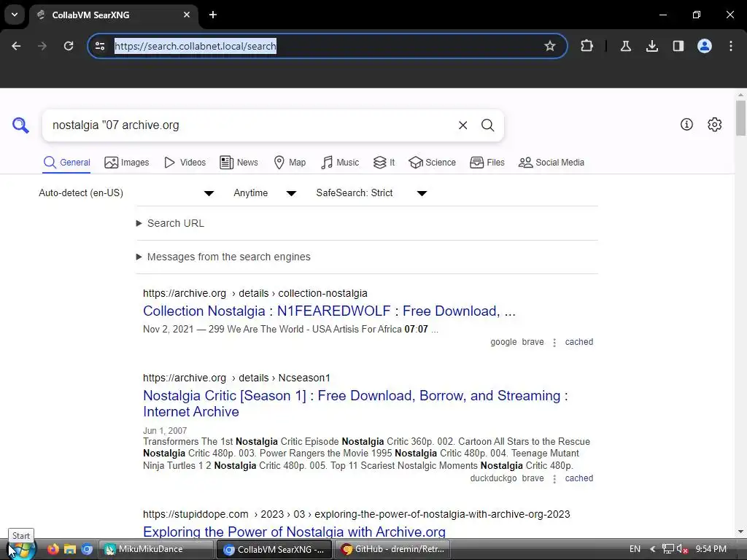Image resolution: width=747 pixels, height=560 pixels.
Task: Open the About info icon
Action: tap(686, 125)
